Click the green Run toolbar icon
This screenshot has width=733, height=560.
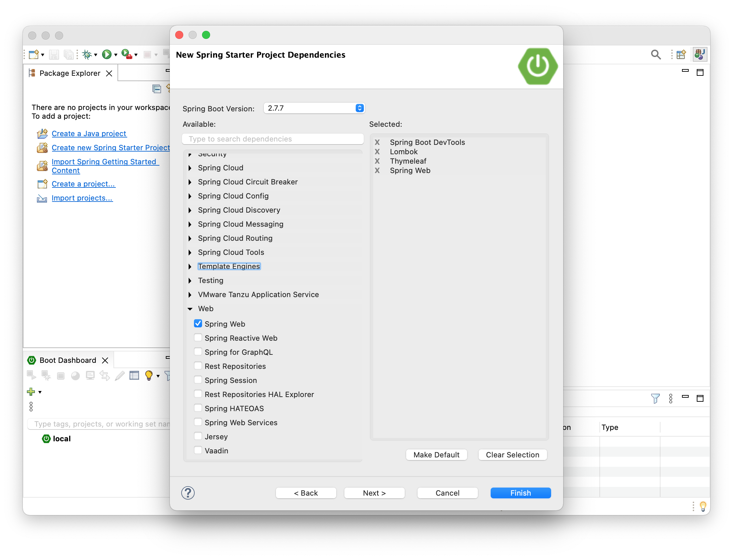tap(107, 54)
